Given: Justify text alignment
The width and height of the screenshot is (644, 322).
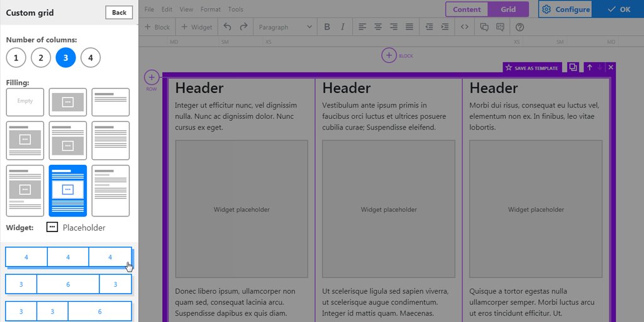Looking at the screenshot, I should point(409,27).
